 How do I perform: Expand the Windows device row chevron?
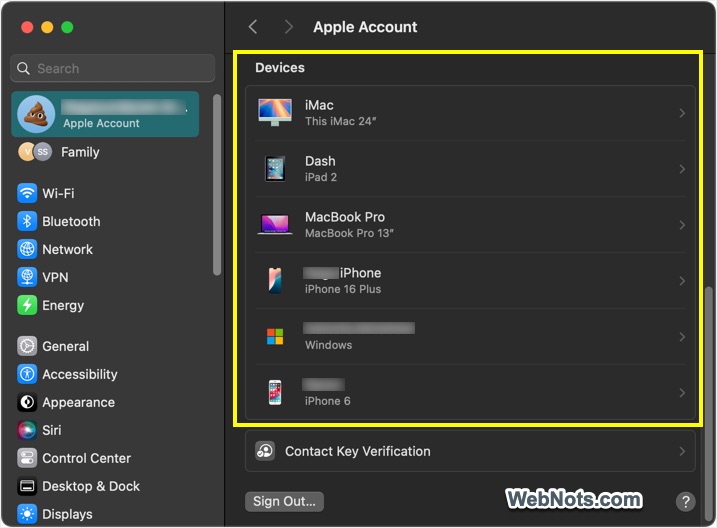click(x=682, y=337)
